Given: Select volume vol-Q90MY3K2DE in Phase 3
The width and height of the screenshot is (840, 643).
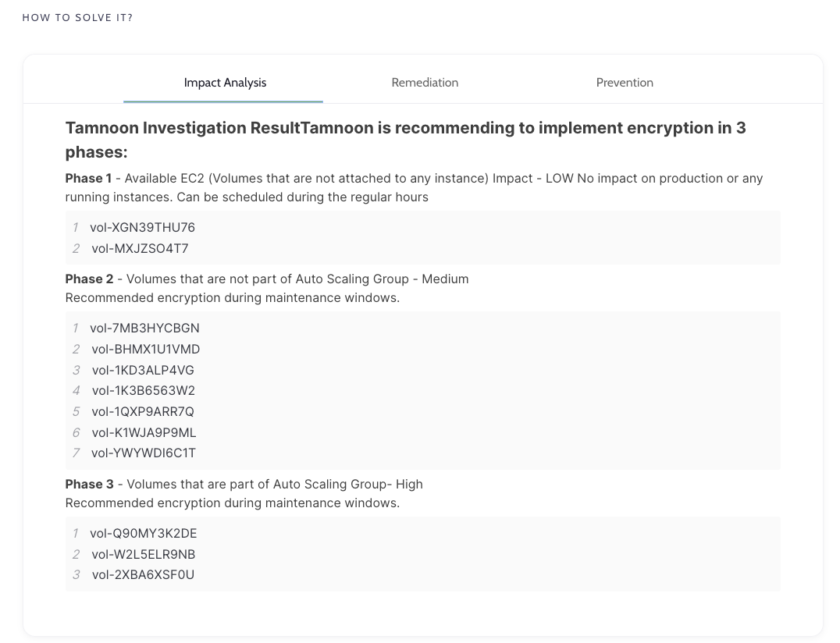Looking at the screenshot, I should [144, 534].
